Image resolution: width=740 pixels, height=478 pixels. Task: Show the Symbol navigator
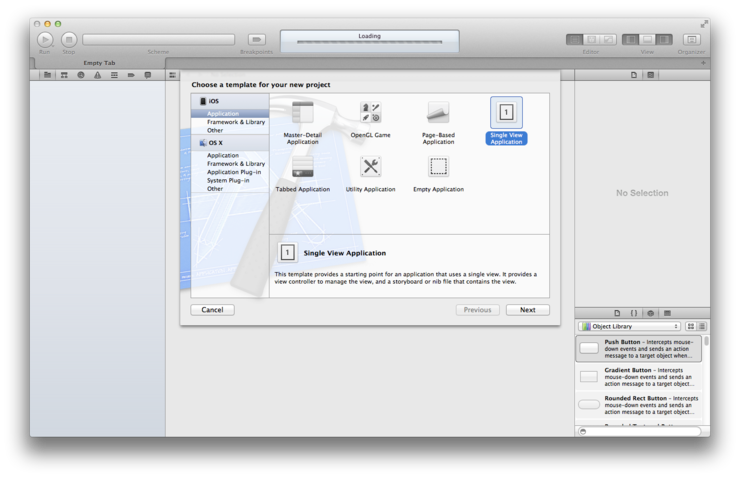64,75
